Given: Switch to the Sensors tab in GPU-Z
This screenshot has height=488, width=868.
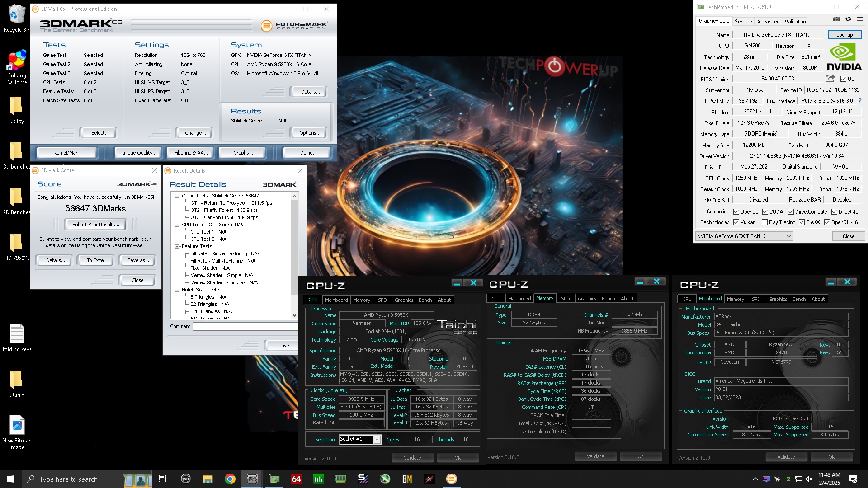Looking at the screenshot, I should point(743,21).
